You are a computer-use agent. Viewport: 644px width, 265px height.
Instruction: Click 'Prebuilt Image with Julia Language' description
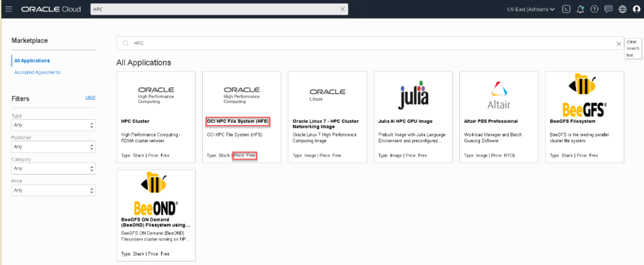[411, 138]
